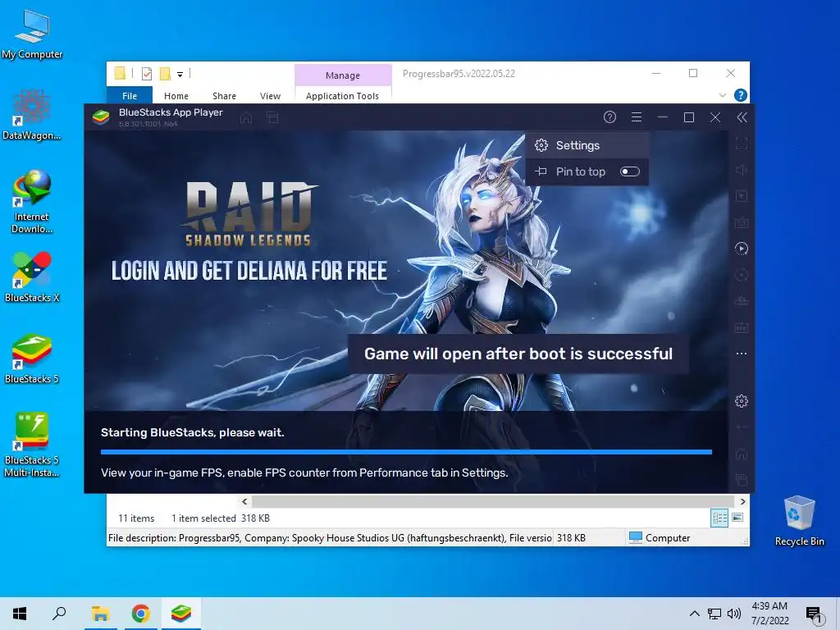Click '1 item selected 318 KB' status text
The width and height of the screenshot is (840, 630).
click(221, 518)
